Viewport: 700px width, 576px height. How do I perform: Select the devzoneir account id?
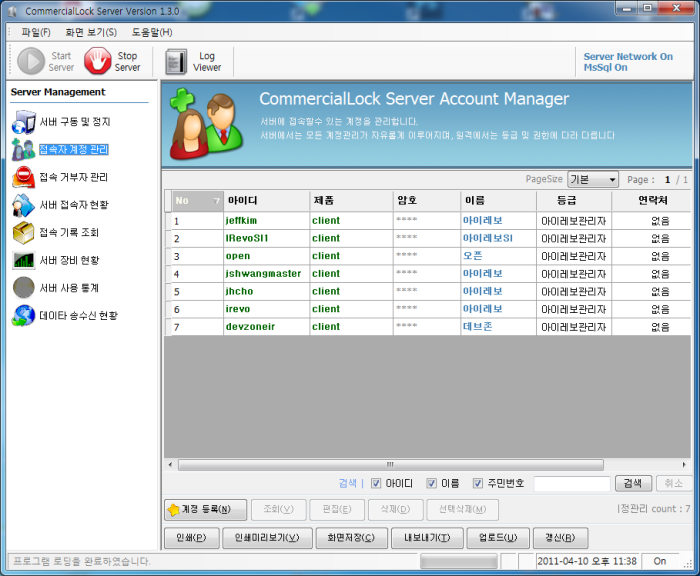[x=250, y=327]
